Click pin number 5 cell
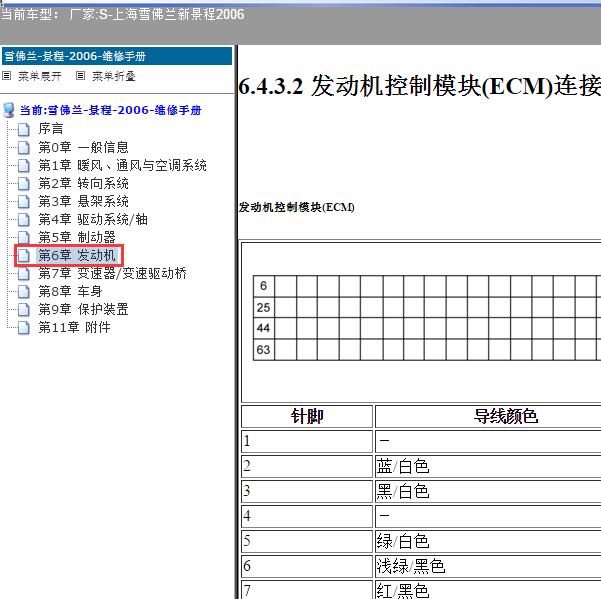This screenshot has height=599, width=601. coord(307,541)
